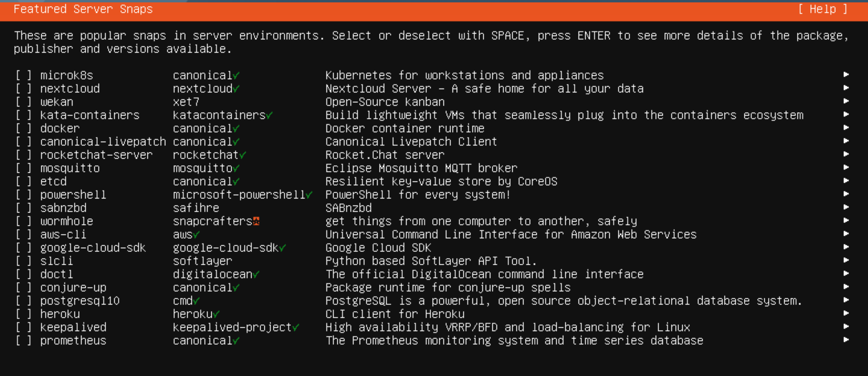Viewport: 868px width, 376px height.
Task: Select the canonical-livepatch snap entry
Action: coord(432,142)
